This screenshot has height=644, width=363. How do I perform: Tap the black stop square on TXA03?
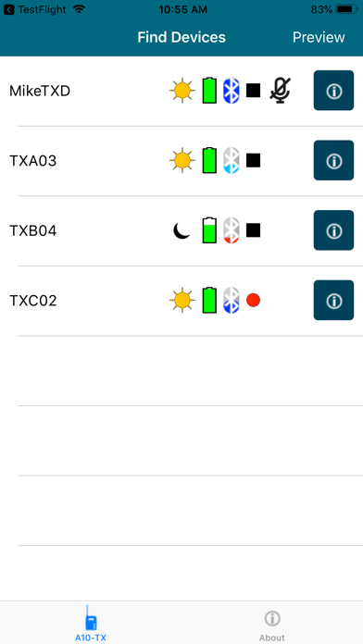pos(253,160)
